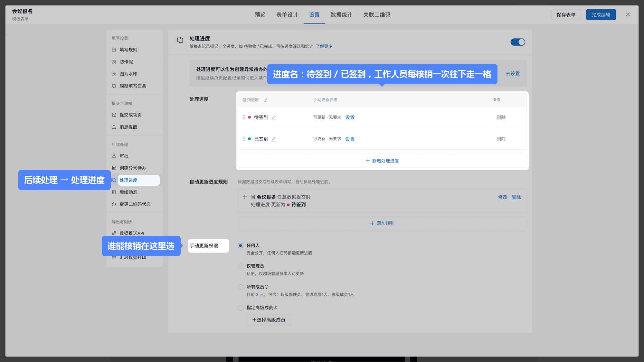Select the 仅管理员 radio option
Screen dimensions: 644x362
click(x=240, y=266)
